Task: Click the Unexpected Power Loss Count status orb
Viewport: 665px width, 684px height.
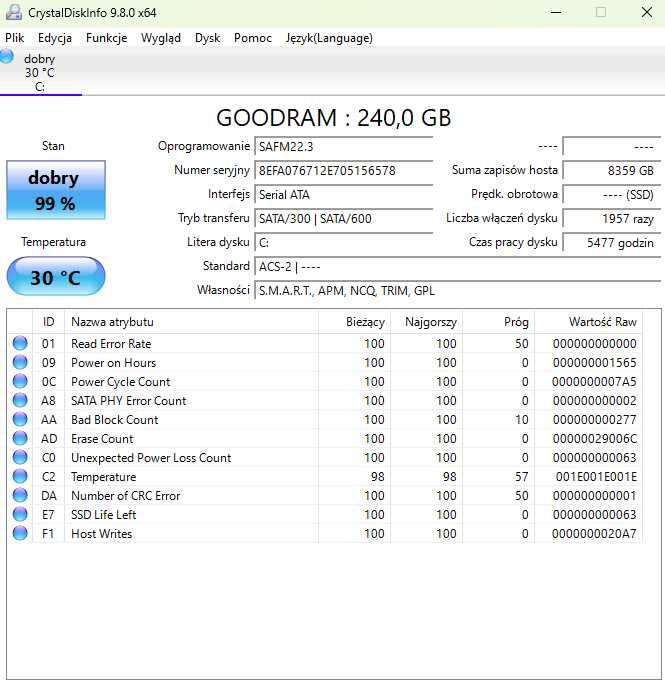Action: tap(20, 458)
